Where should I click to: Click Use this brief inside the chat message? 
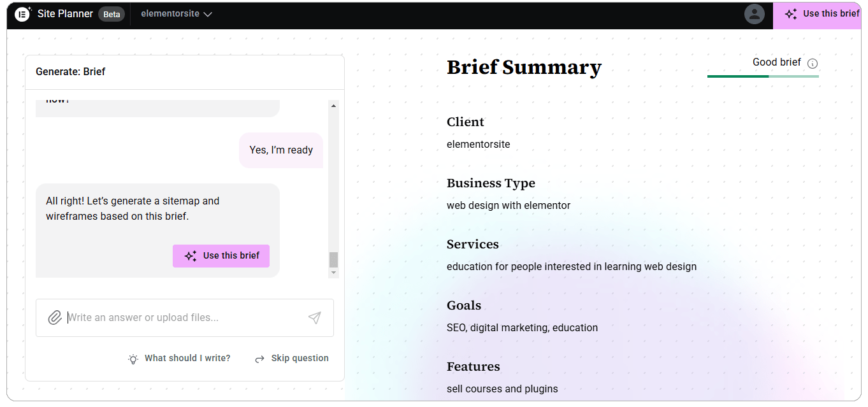tap(221, 255)
